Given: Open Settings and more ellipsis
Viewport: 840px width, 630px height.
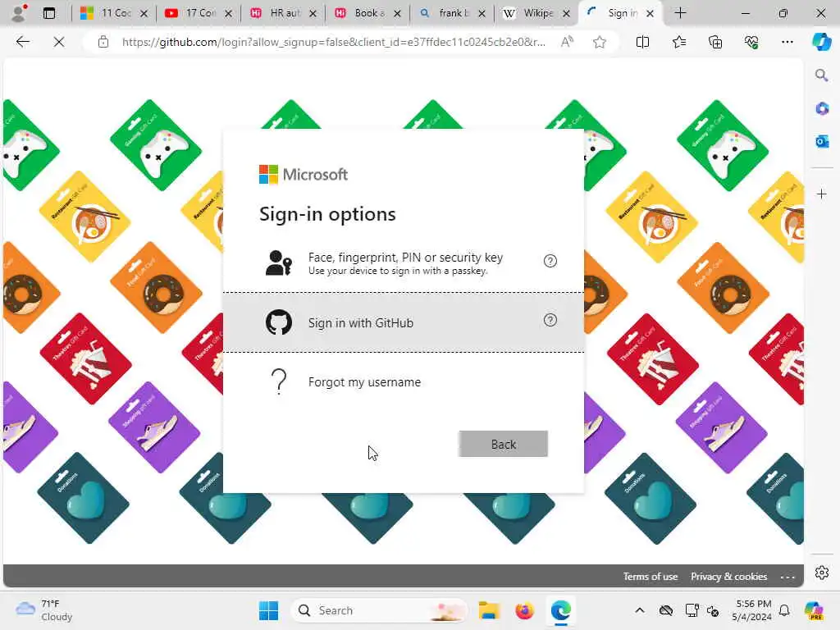Looking at the screenshot, I should point(787,42).
